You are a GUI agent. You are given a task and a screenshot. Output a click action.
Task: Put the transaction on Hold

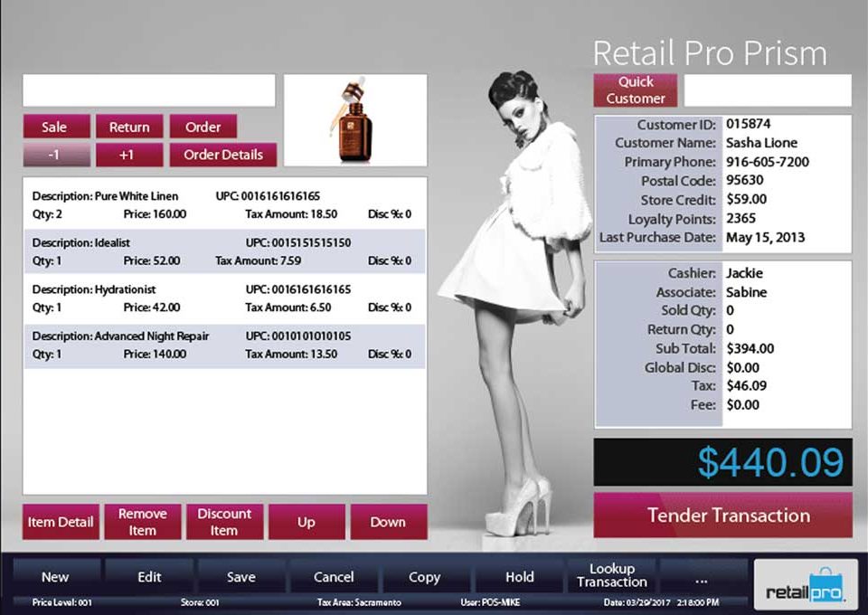coord(519,577)
